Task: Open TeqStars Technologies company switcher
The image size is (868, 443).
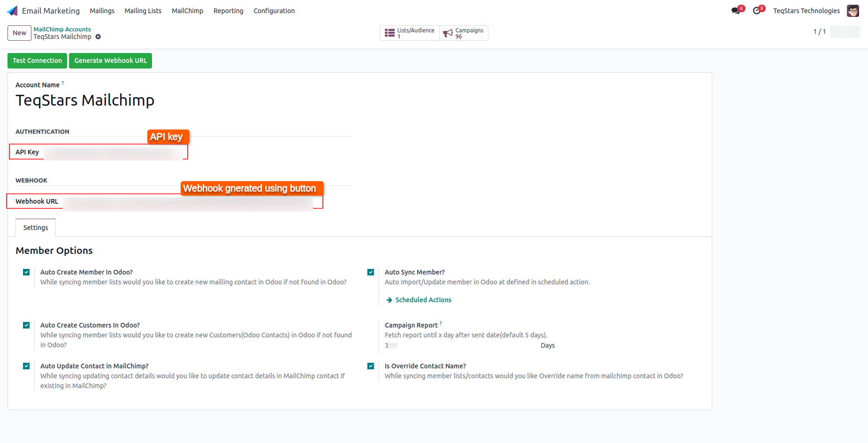Action: click(x=807, y=11)
